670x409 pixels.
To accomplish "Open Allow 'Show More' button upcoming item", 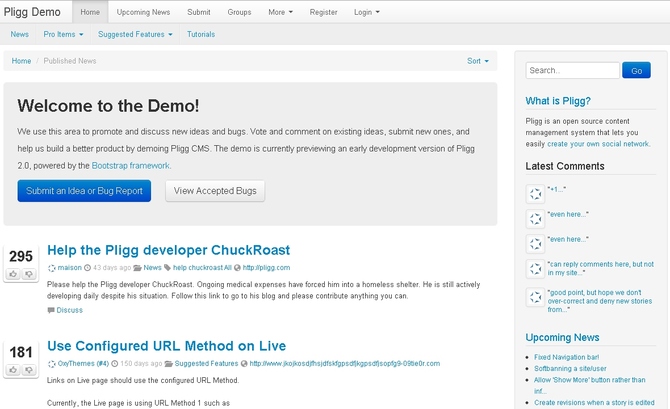I will [590, 385].
